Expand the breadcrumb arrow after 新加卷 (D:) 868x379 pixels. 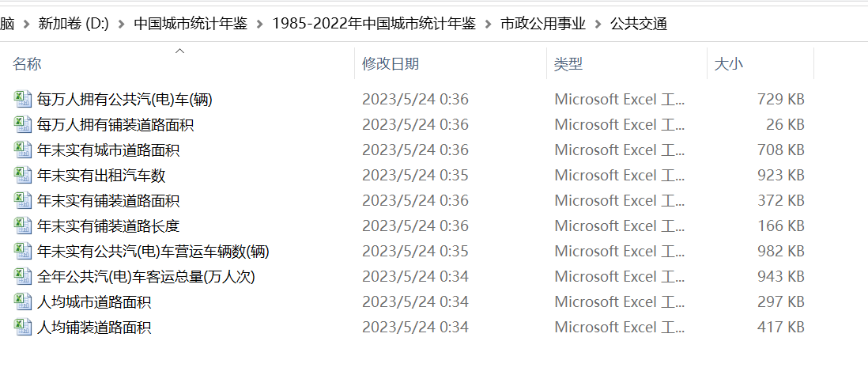point(121,24)
